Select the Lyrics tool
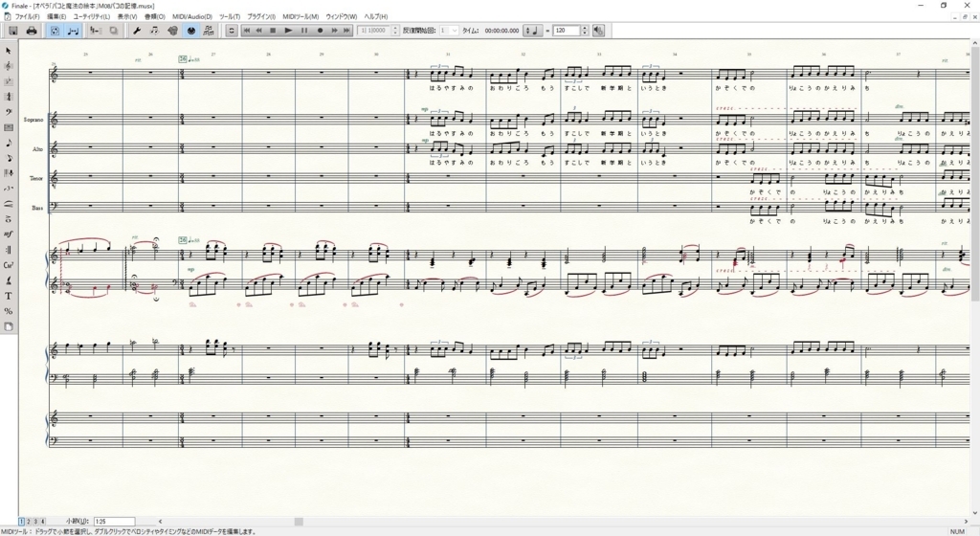The width and height of the screenshot is (980, 536). (x=8, y=280)
